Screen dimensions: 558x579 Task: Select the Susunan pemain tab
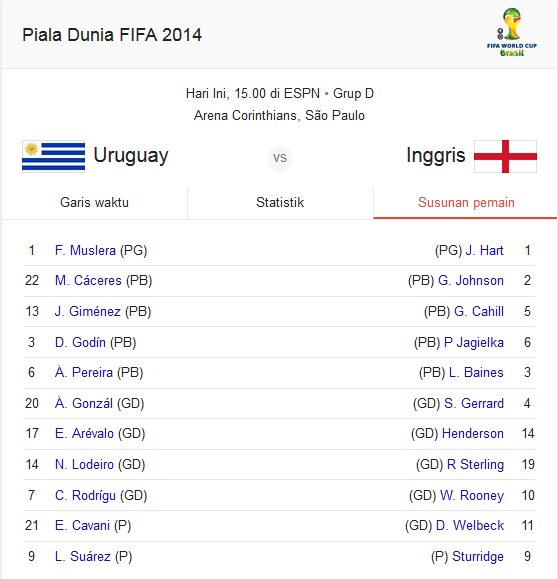(x=466, y=203)
